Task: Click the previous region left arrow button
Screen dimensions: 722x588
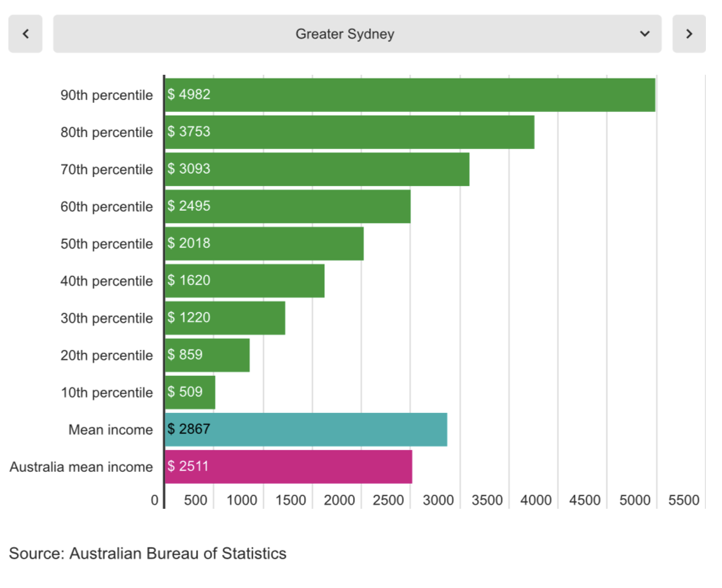Action: pyautogui.click(x=25, y=34)
